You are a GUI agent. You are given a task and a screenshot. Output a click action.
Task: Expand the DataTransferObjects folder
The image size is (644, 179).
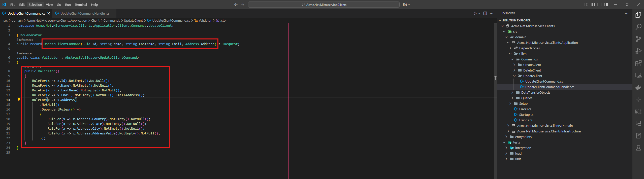coord(512,92)
